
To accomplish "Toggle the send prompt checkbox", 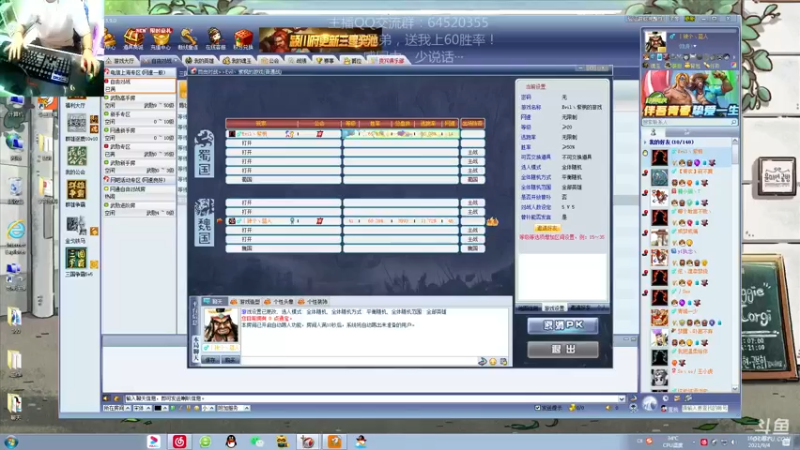I will click(x=537, y=408).
